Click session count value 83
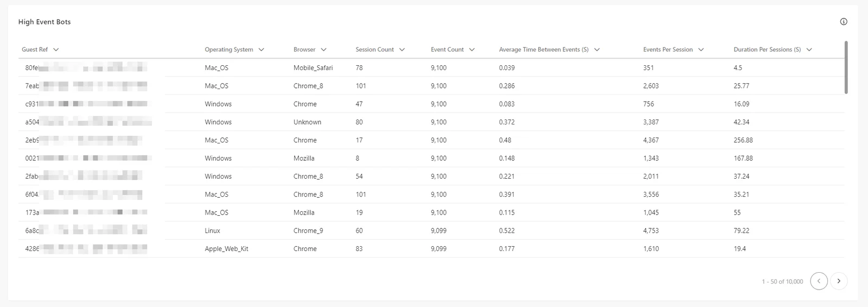Image resolution: width=868 pixels, height=307 pixels. [359, 249]
